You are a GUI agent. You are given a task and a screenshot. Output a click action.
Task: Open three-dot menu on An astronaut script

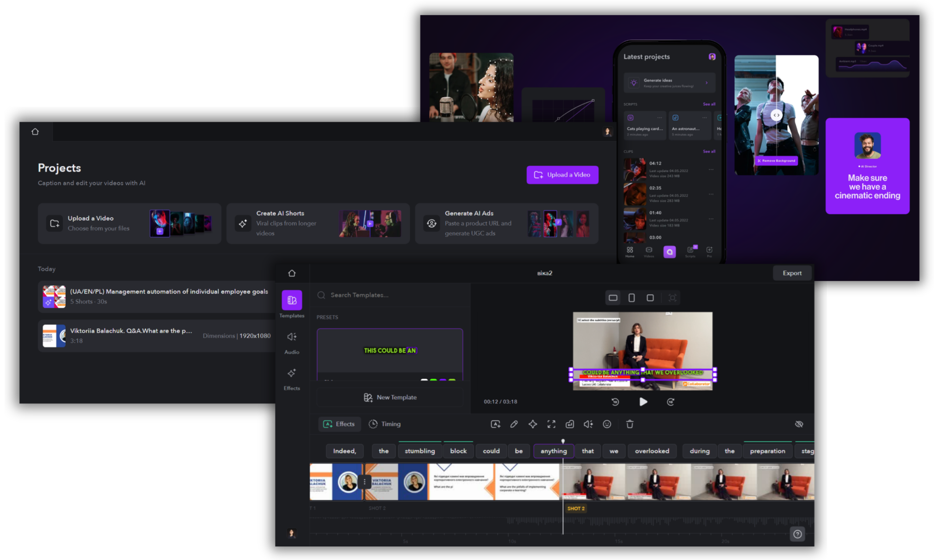click(704, 118)
